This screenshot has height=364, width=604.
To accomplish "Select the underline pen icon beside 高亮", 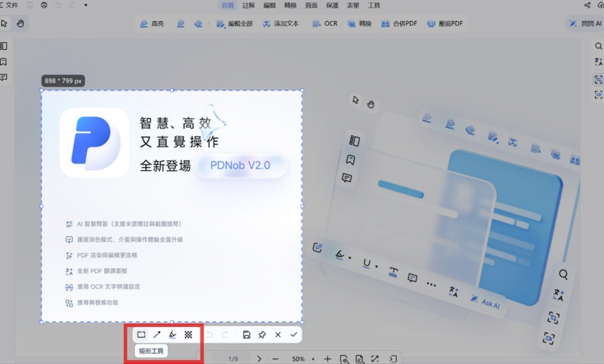I will click(x=180, y=23).
